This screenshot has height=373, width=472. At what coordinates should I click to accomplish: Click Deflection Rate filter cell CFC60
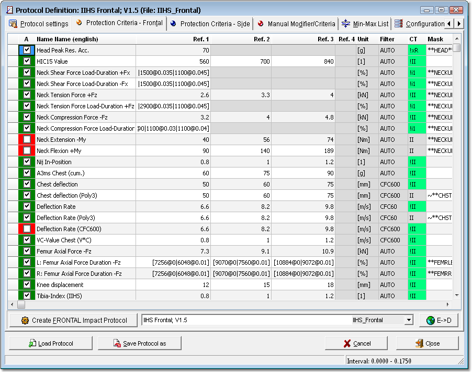pyautogui.click(x=393, y=207)
